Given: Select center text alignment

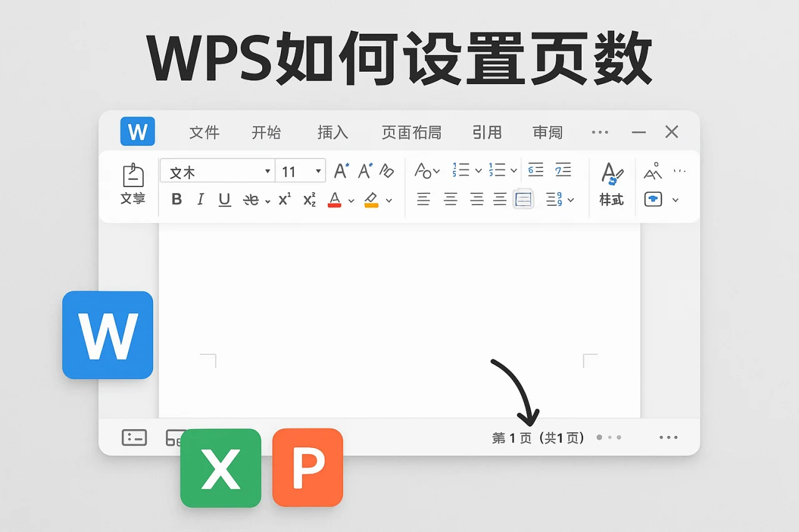Looking at the screenshot, I should point(450,199).
